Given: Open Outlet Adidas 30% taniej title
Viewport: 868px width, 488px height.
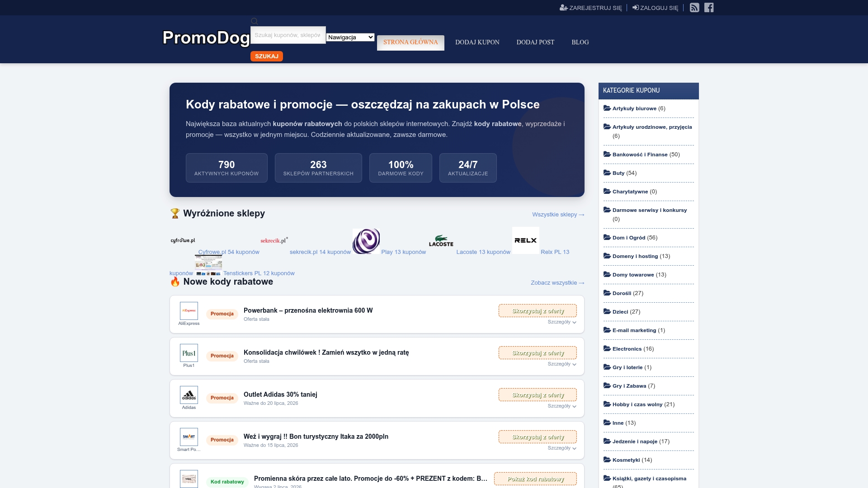Looking at the screenshot, I should point(280,394).
